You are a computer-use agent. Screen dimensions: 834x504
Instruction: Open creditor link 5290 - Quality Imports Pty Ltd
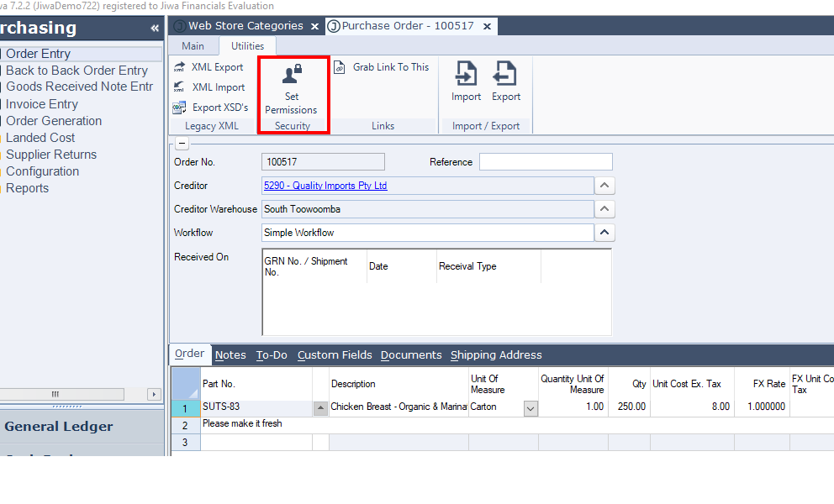tap(325, 186)
